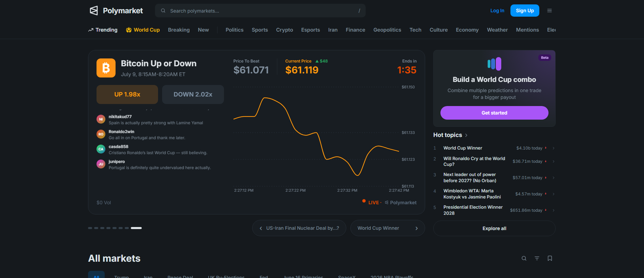Select the Trending tab
The height and width of the screenshot is (278, 644).
pos(103,30)
